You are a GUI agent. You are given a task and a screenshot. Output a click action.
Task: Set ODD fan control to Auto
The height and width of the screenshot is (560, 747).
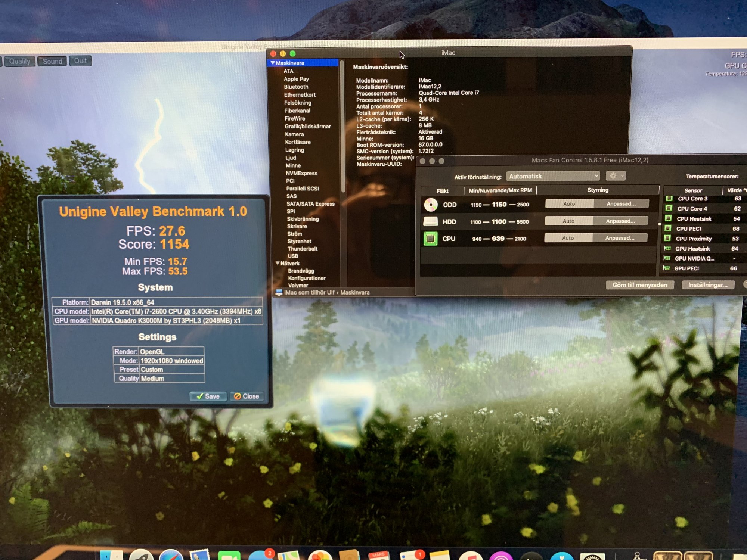click(x=569, y=204)
